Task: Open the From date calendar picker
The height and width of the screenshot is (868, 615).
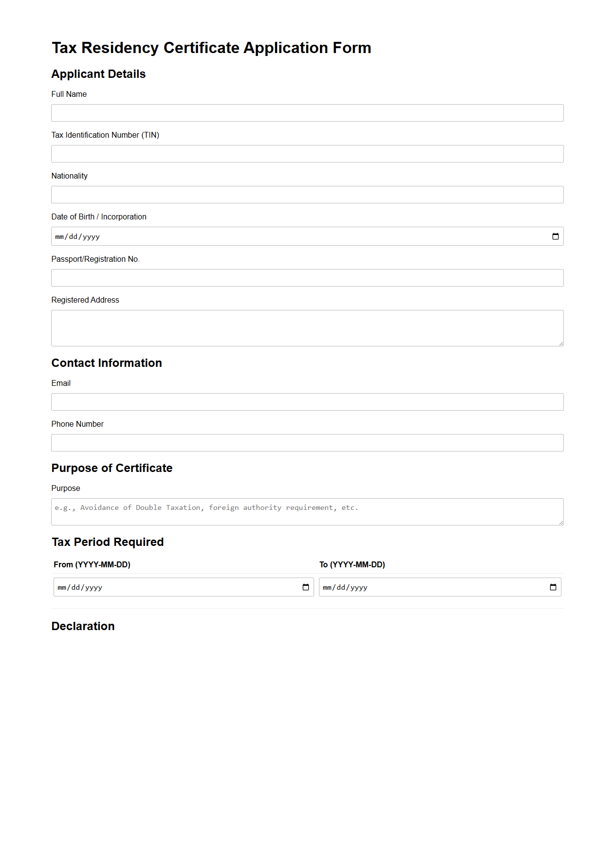Action: point(305,587)
